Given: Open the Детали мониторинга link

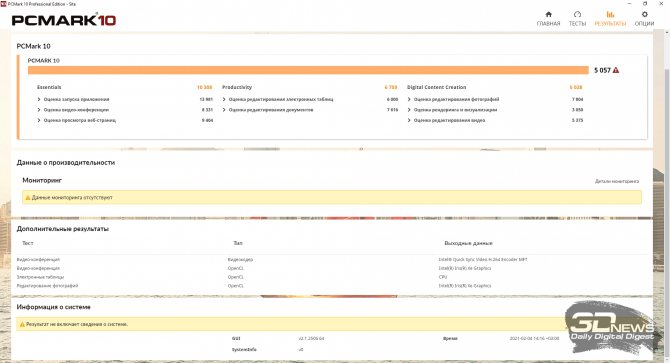Looking at the screenshot, I should click(617, 182).
